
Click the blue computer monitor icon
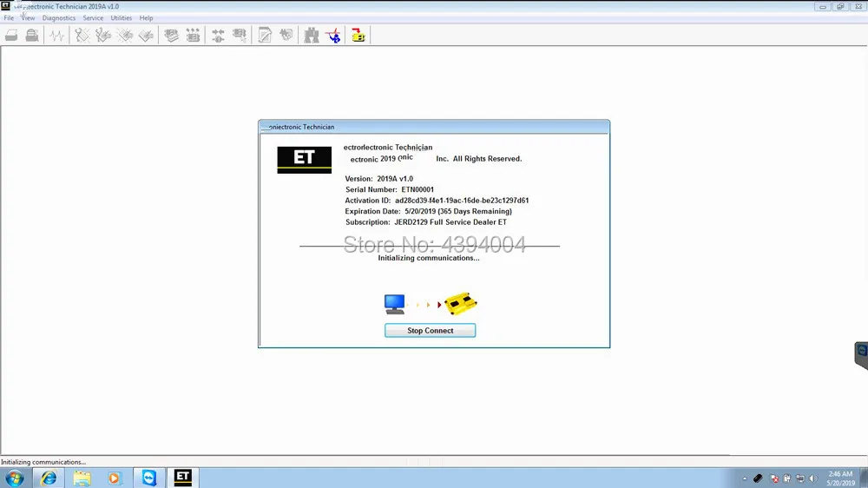(395, 304)
